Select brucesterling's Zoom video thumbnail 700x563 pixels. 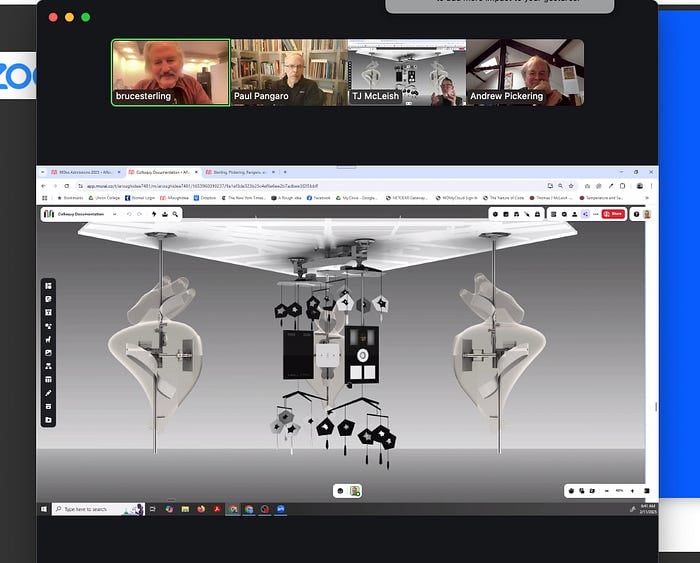(171, 73)
